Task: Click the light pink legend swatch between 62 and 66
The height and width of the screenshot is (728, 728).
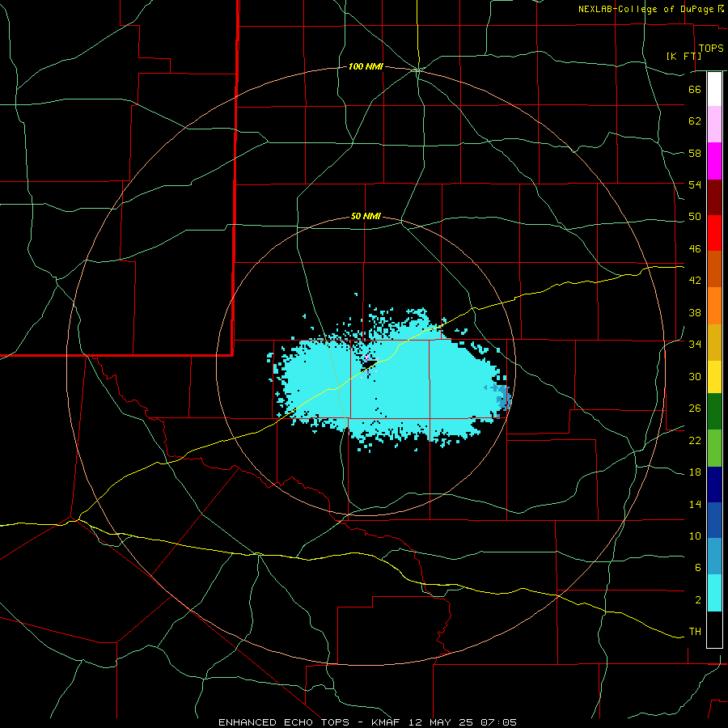Action: pyautogui.click(x=714, y=125)
